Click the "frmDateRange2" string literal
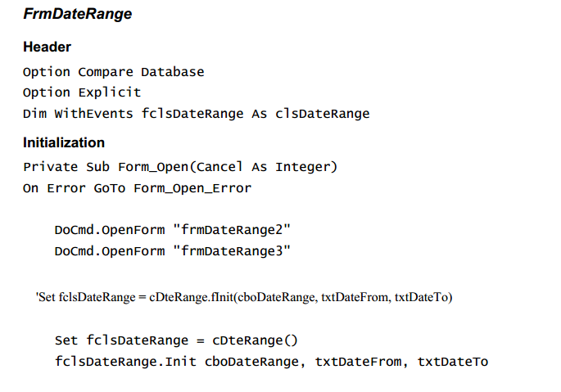The height and width of the screenshot is (392, 561). (232, 230)
